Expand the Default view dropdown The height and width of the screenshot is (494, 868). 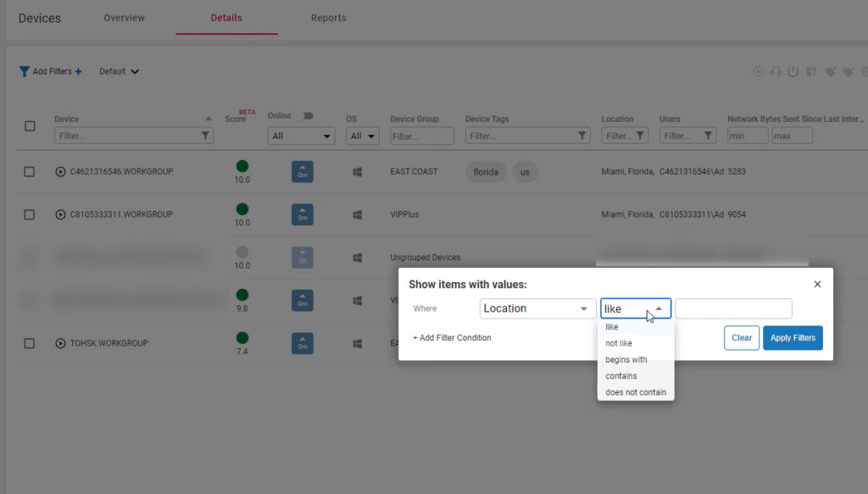point(120,72)
